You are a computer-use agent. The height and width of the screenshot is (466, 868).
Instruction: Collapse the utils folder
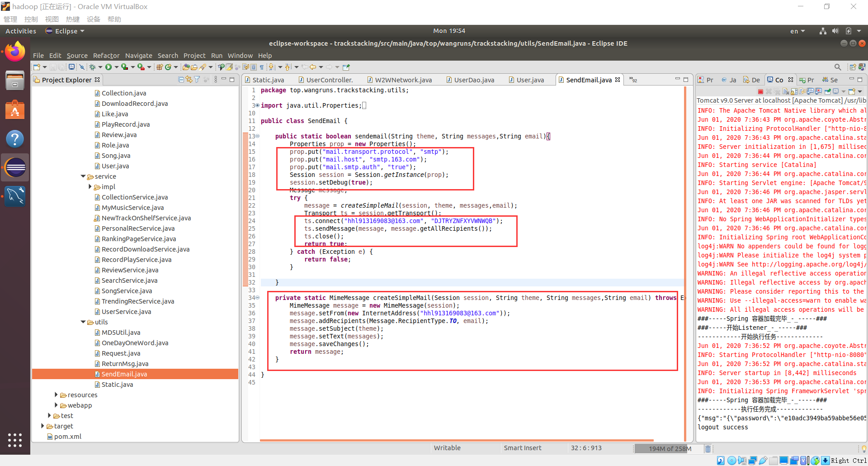83,322
